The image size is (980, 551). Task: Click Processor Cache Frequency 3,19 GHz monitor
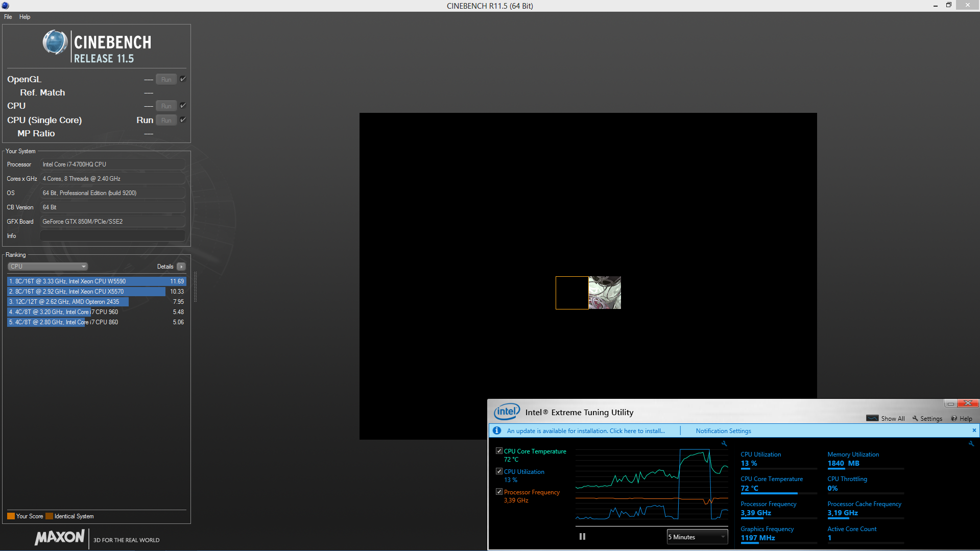[x=866, y=509]
